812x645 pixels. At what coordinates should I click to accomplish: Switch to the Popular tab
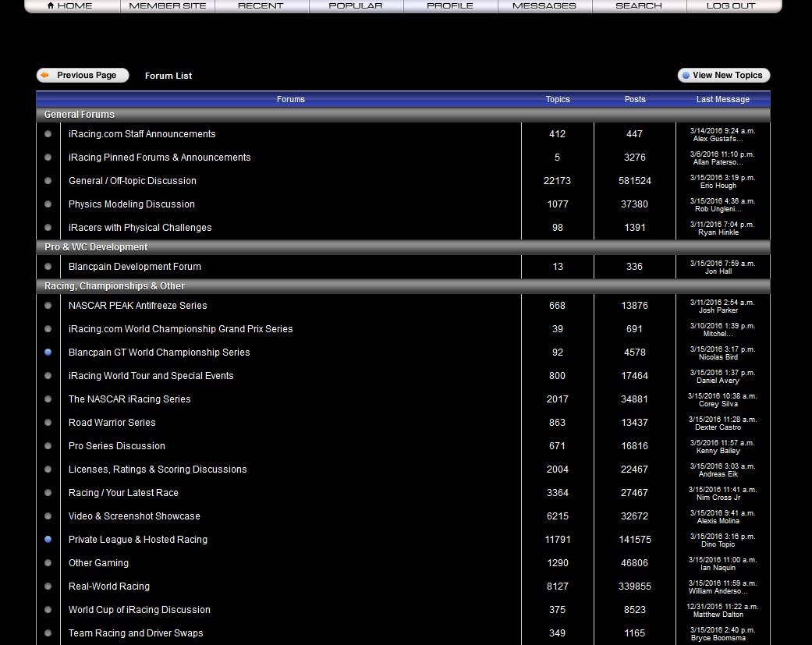[x=356, y=6]
